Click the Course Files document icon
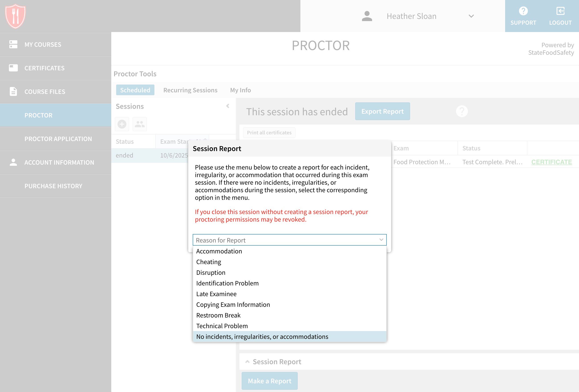The height and width of the screenshot is (392, 579). 13,91
